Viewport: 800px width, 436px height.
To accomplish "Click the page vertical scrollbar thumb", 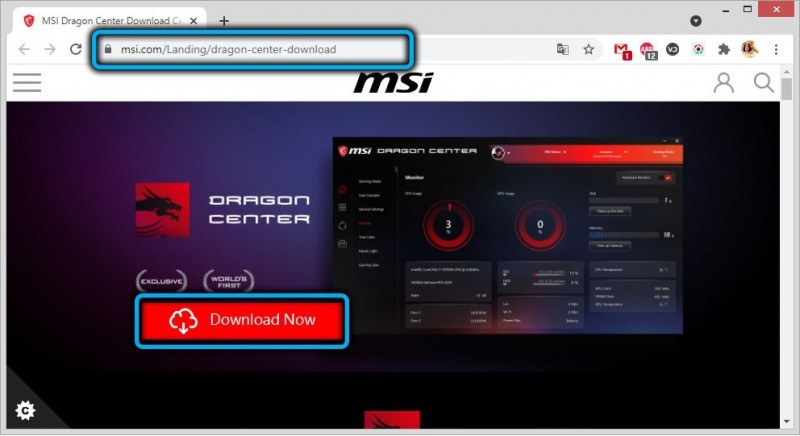I will (787, 89).
